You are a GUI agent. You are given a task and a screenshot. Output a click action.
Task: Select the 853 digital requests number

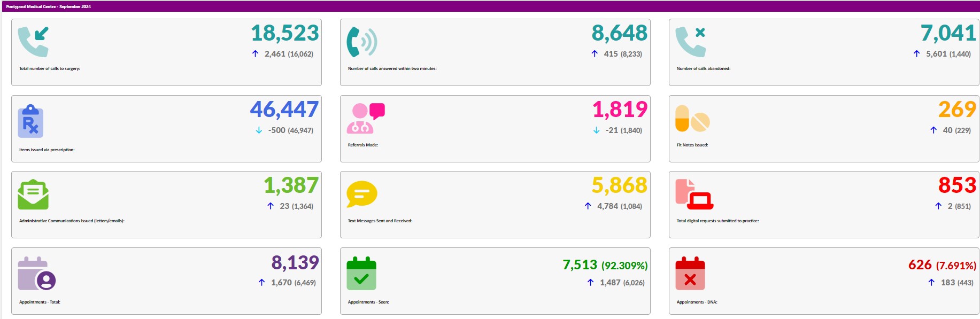click(957, 185)
